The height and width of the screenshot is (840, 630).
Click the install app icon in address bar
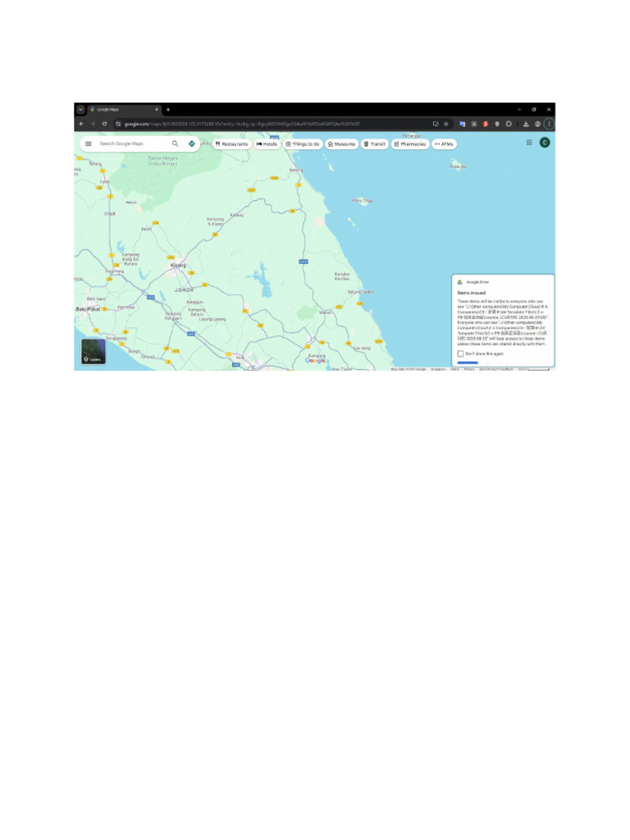(436, 124)
